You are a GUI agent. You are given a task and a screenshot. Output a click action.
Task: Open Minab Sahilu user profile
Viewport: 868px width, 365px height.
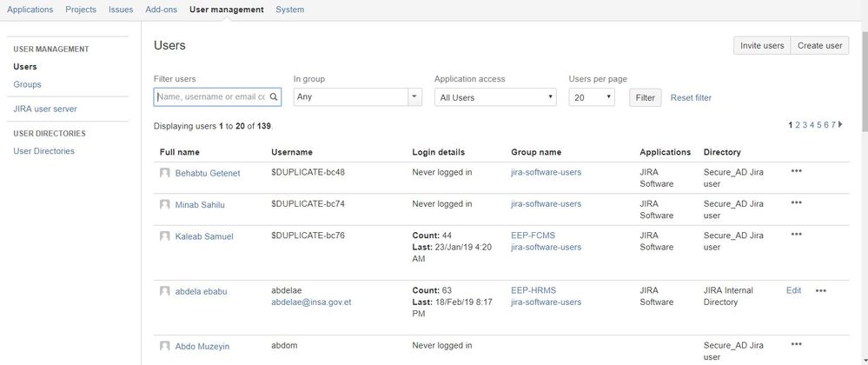(200, 204)
